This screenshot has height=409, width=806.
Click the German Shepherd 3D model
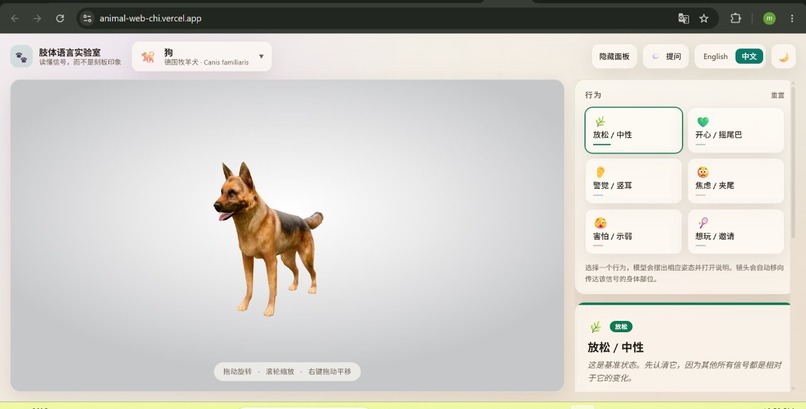tap(267, 239)
